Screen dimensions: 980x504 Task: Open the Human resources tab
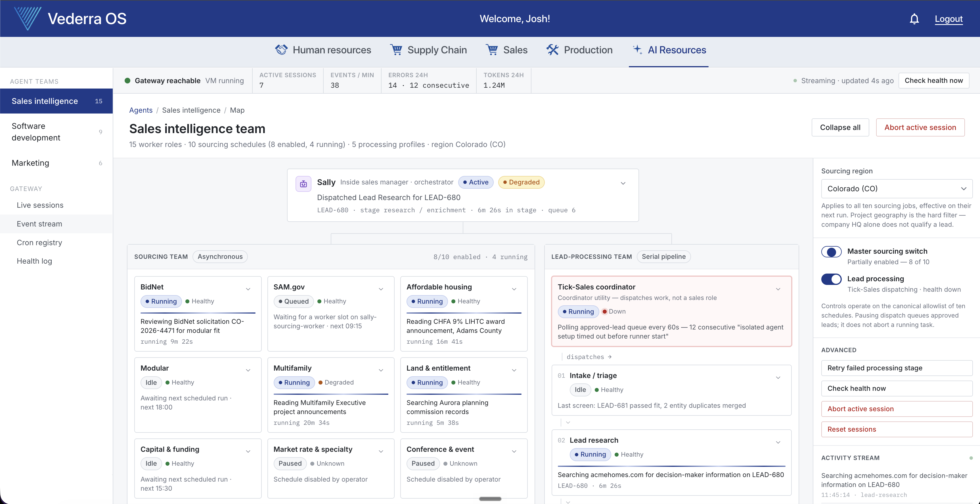coord(323,50)
